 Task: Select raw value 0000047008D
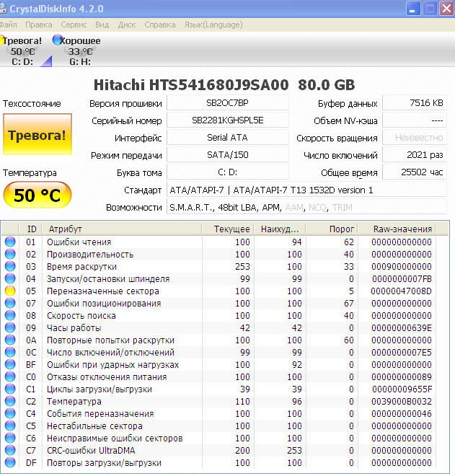401,291
